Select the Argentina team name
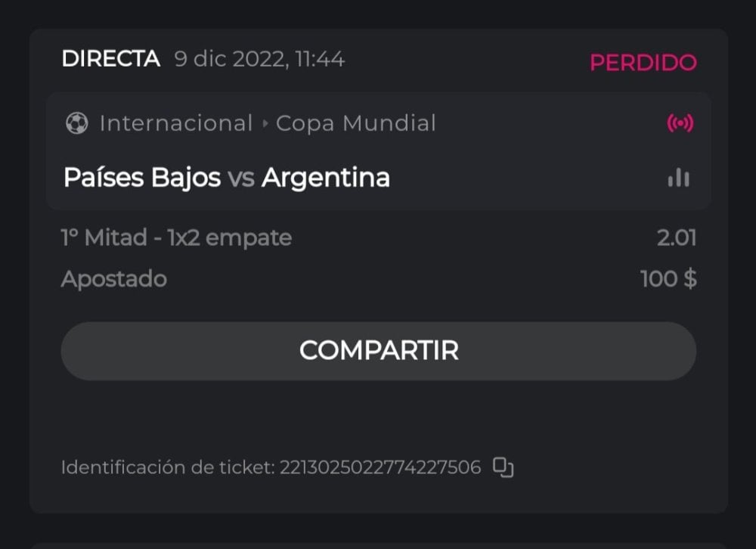This screenshot has height=549, width=756. point(326,178)
